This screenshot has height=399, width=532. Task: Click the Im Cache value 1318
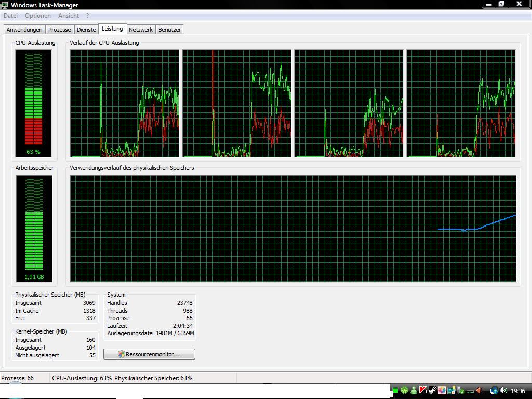[x=89, y=311]
